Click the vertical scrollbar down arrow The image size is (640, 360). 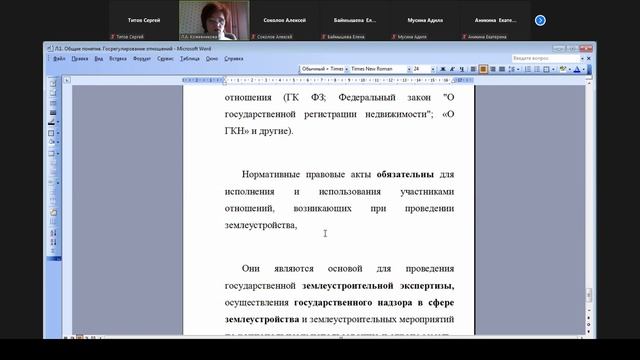click(589, 311)
